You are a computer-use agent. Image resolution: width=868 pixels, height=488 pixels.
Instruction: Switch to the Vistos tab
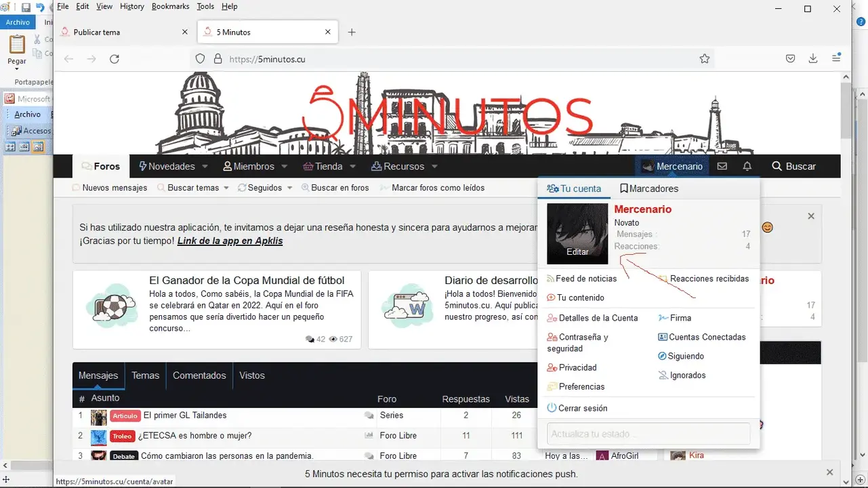[x=252, y=375]
